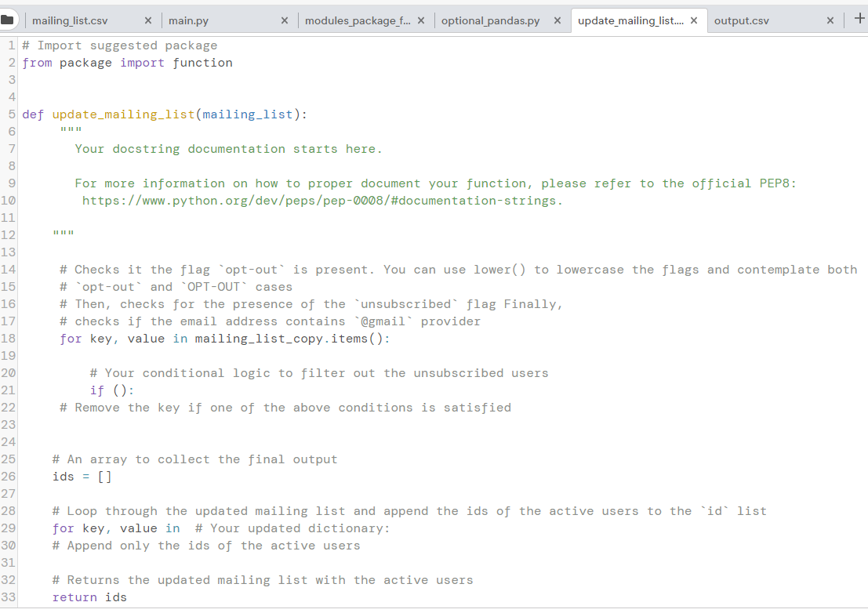Viewport: 868px width, 613px height.
Task: Click line number 33 in the gutter
Action: (9, 597)
